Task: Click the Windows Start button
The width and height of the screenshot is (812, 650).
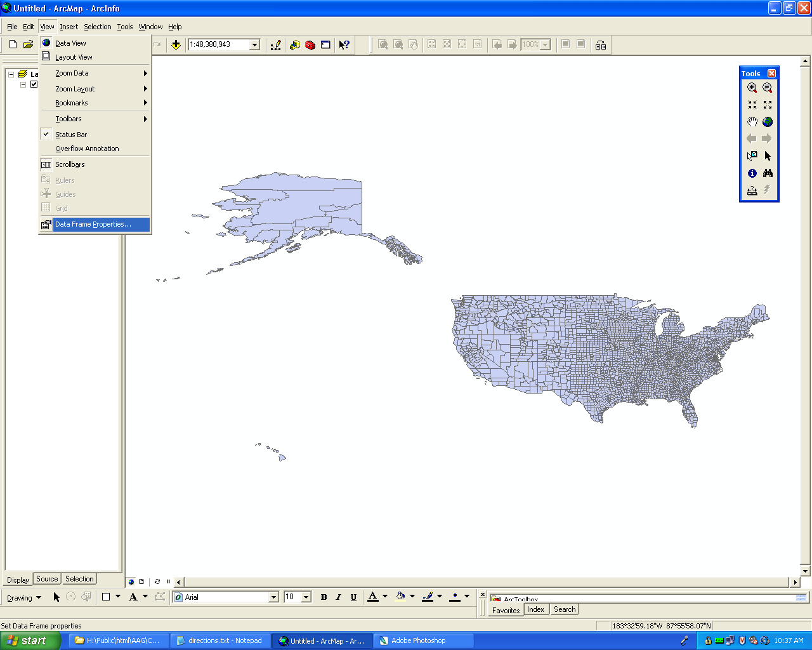Action: pos(30,640)
